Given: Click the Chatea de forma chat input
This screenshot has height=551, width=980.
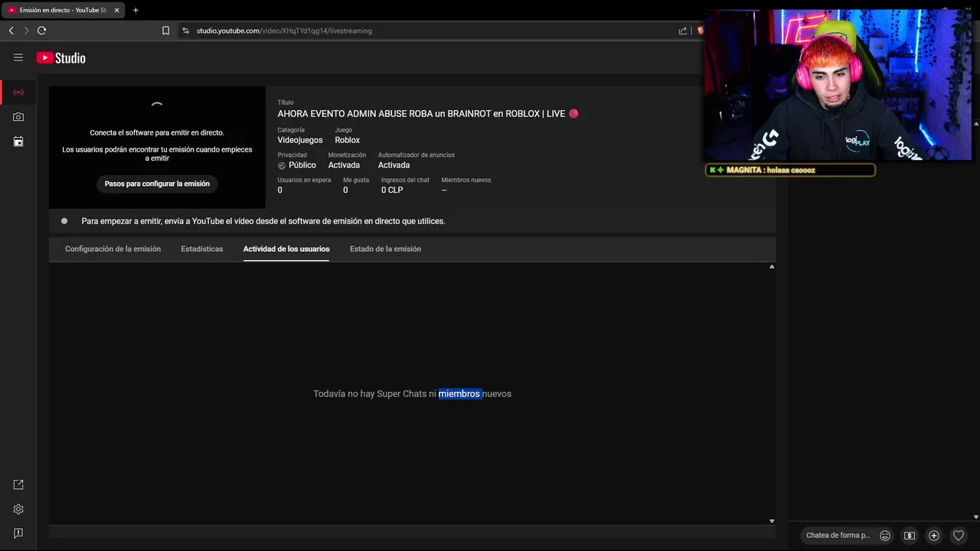Looking at the screenshot, I should [838, 536].
